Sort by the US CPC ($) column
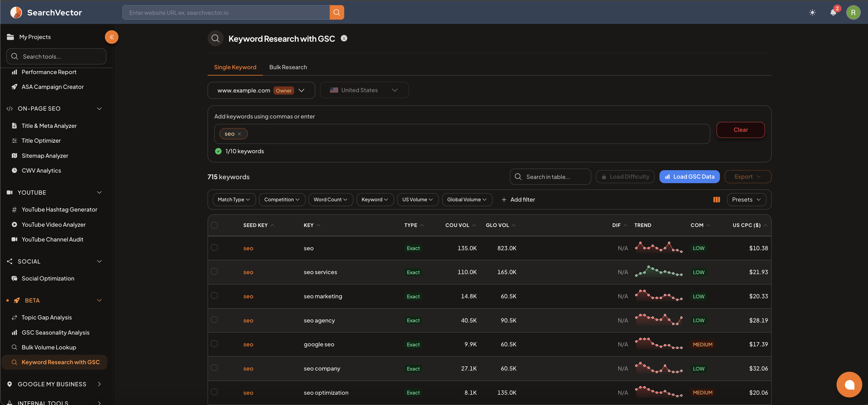 tap(750, 225)
